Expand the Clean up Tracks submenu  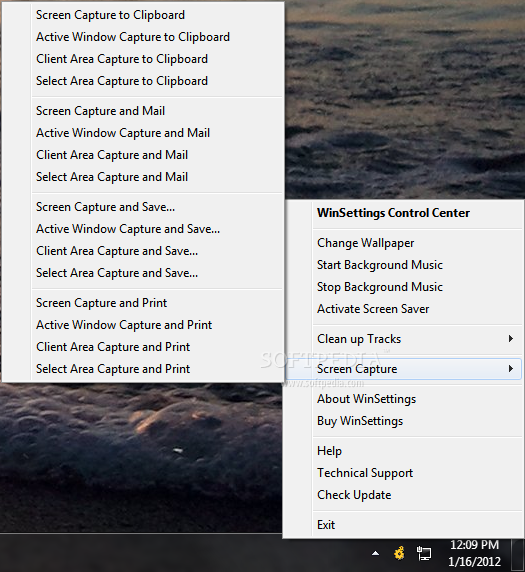click(404, 339)
